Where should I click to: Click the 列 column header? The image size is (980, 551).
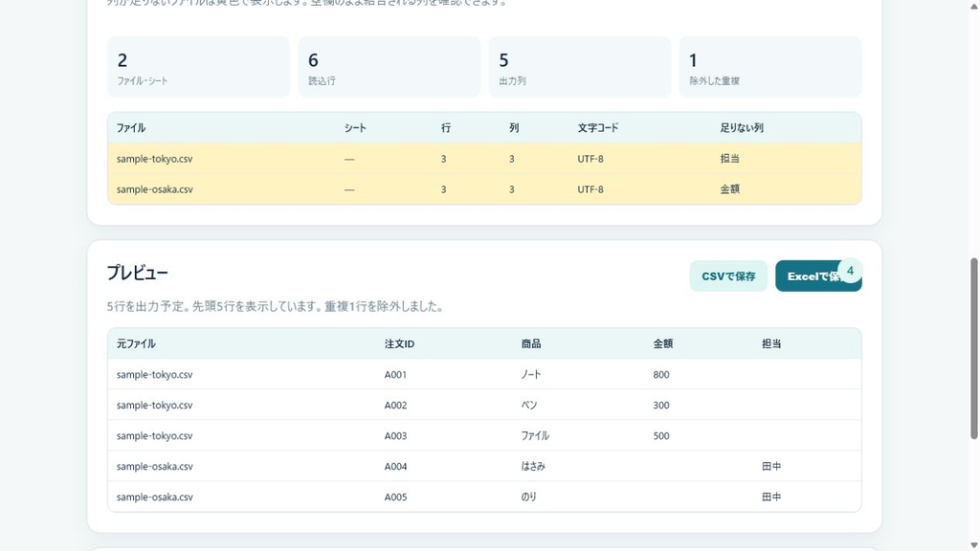514,128
